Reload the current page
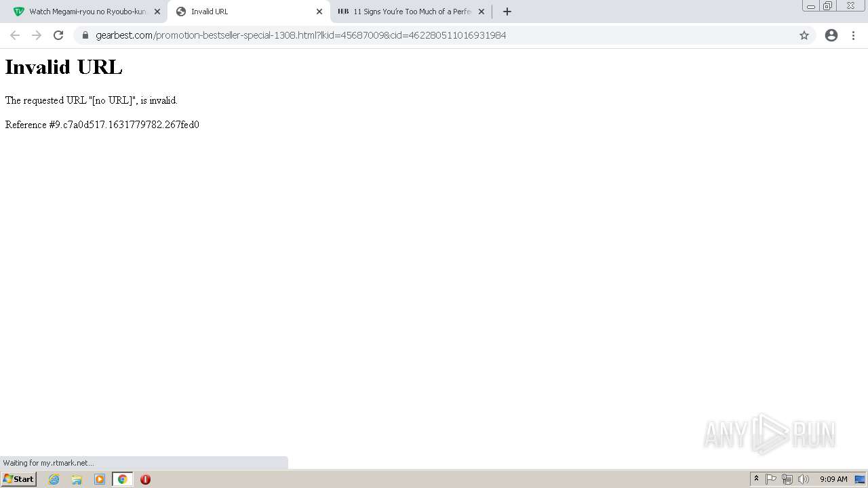Viewport: 868px width, 488px height. click(58, 35)
